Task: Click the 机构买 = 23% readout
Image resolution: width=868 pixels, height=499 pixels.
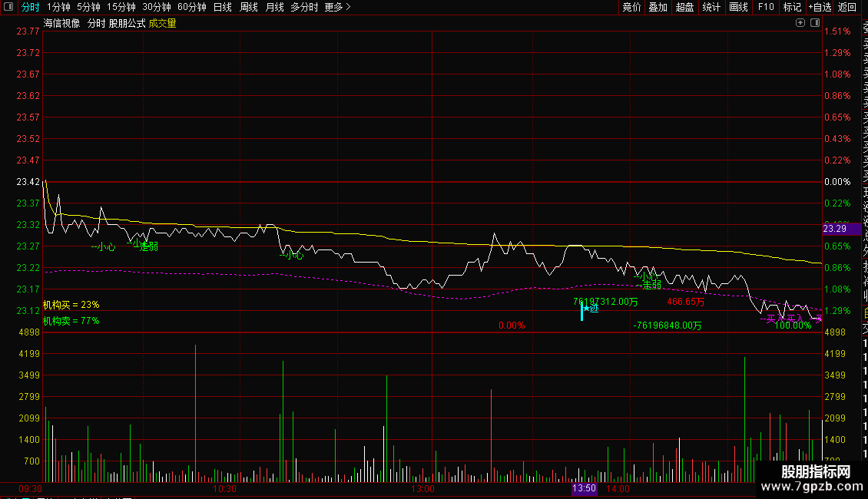Action: pyautogui.click(x=71, y=305)
